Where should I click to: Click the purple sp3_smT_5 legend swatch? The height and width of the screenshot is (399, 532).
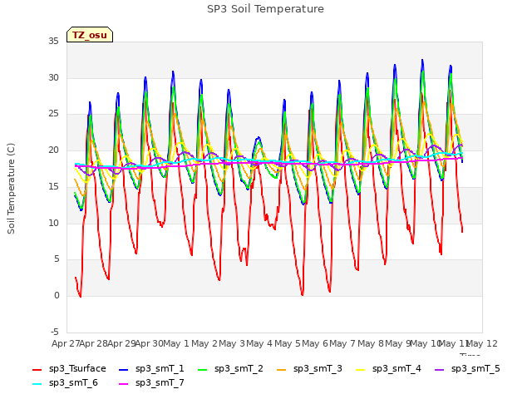coord(440,369)
